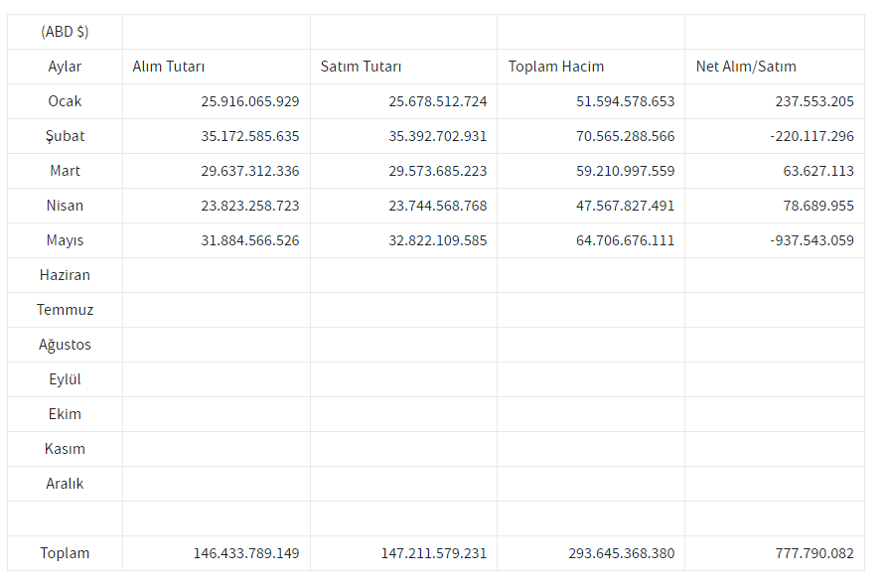The image size is (887, 588).
Task: Click Mayıs sales amount 32.822.109.585
Action: coord(437,240)
